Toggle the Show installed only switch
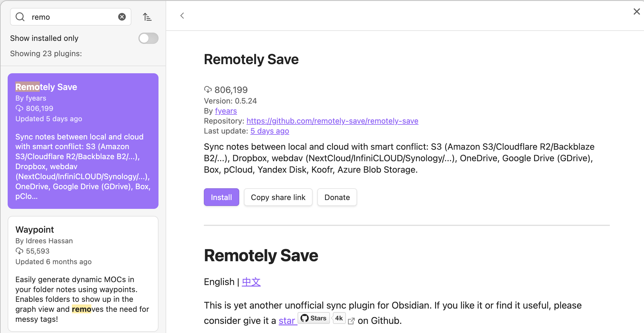644x333 pixels. point(149,38)
